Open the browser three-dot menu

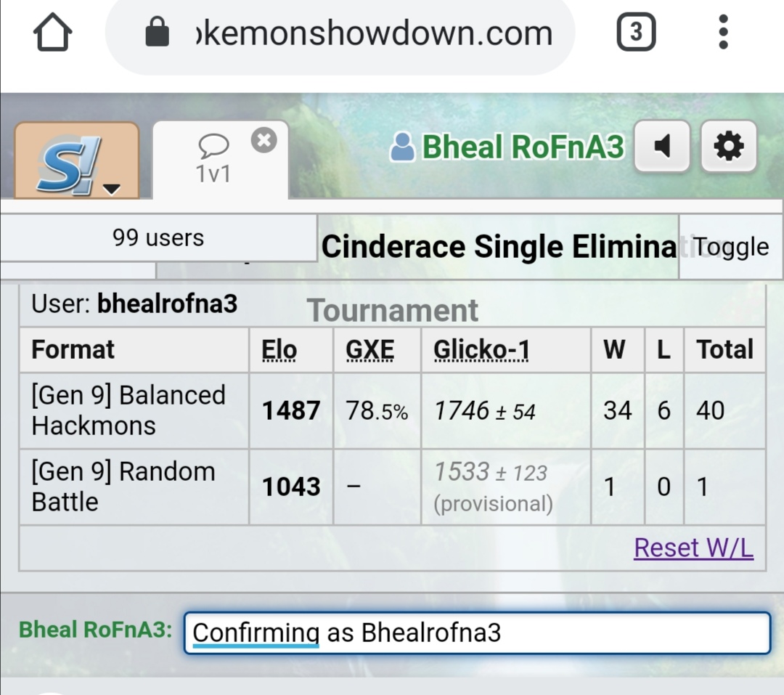pyautogui.click(x=723, y=32)
